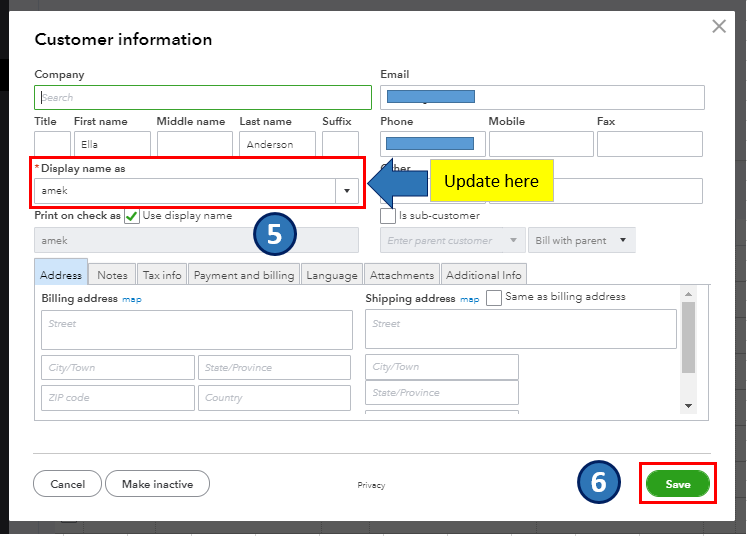The width and height of the screenshot is (747, 536).
Task: Click the Display name as text field
Action: click(185, 191)
